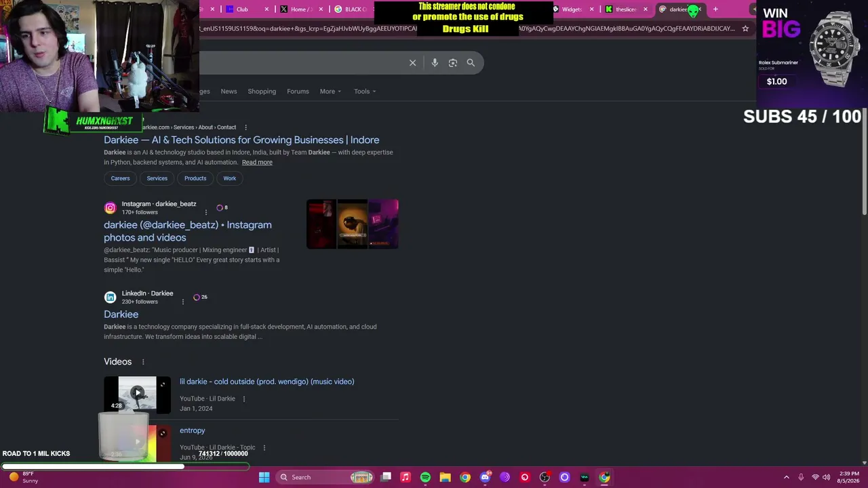Click inside the Google search input field

(302, 62)
